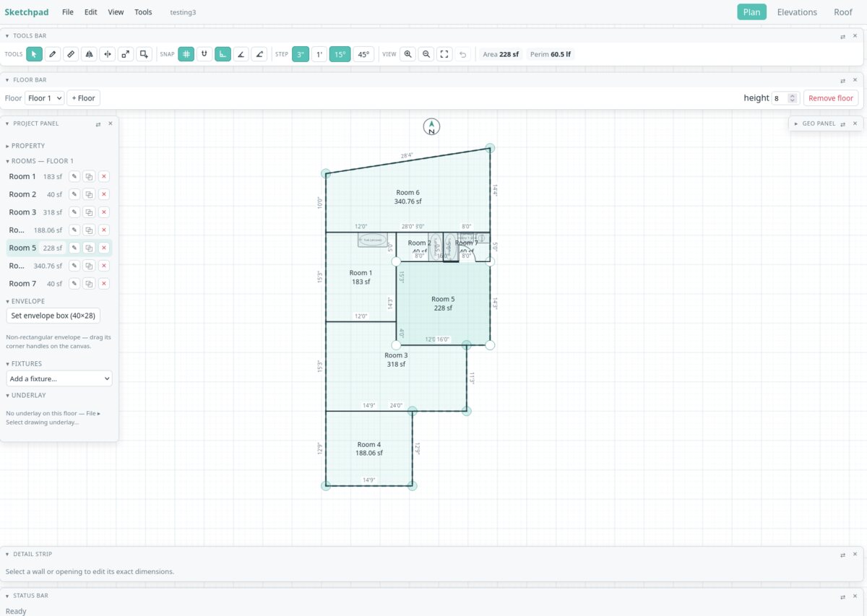Zoom in on the plan view

pos(408,54)
